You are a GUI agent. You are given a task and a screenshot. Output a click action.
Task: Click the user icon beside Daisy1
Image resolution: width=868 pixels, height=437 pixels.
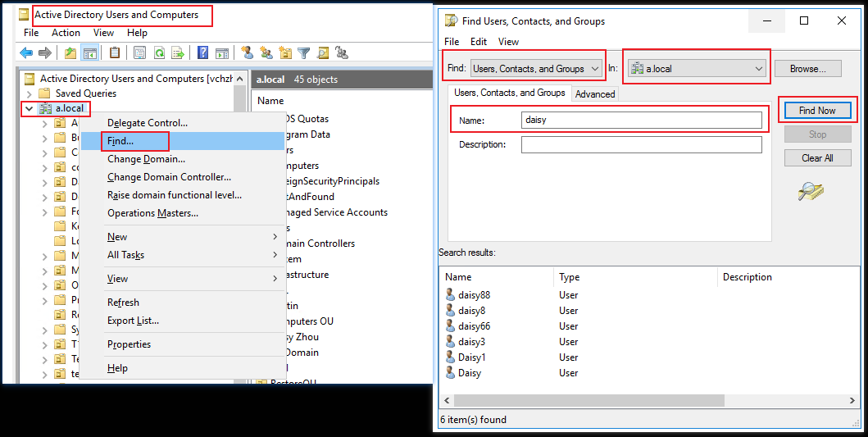click(450, 357)
